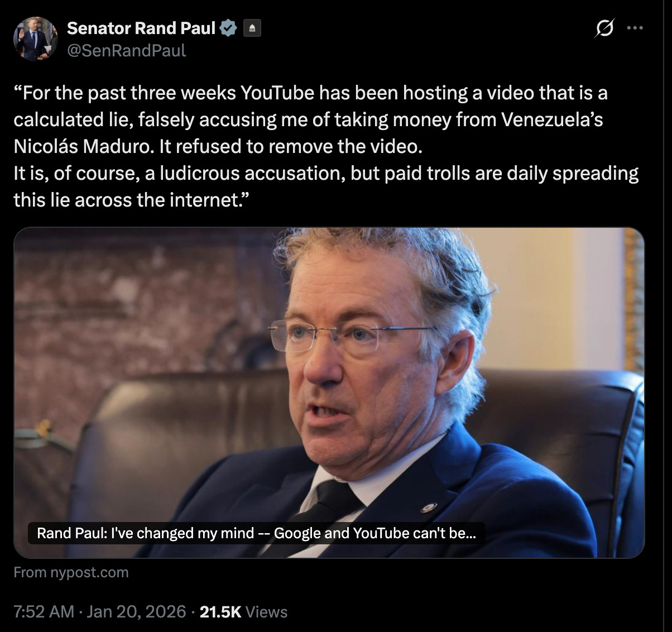Click the word 'YouTube' in the tweet text
672x632 pixels.
(277, 93)
